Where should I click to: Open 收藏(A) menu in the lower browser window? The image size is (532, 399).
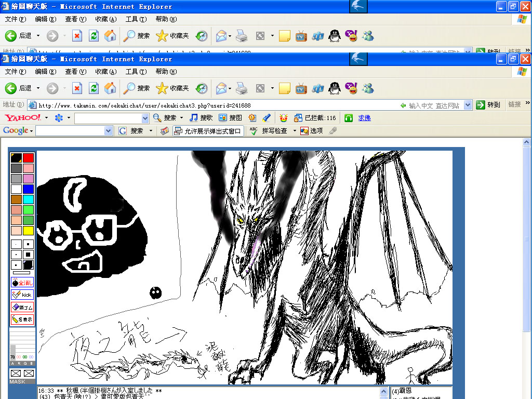click(105, 71)
